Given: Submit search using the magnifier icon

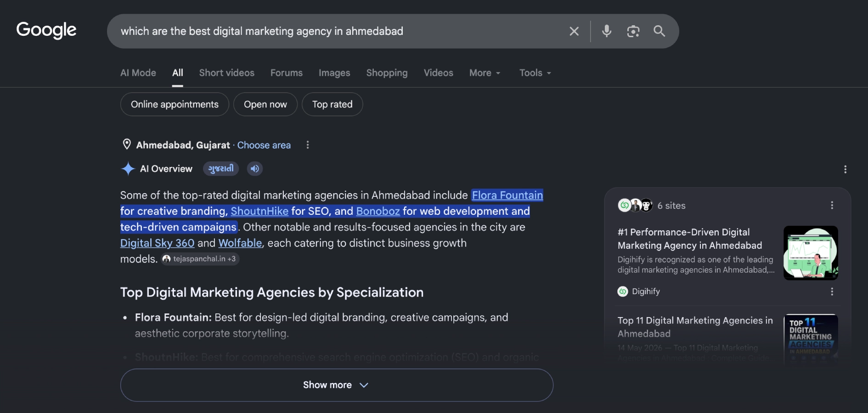Looking at the screenshot, I should (x=659, y=31).
